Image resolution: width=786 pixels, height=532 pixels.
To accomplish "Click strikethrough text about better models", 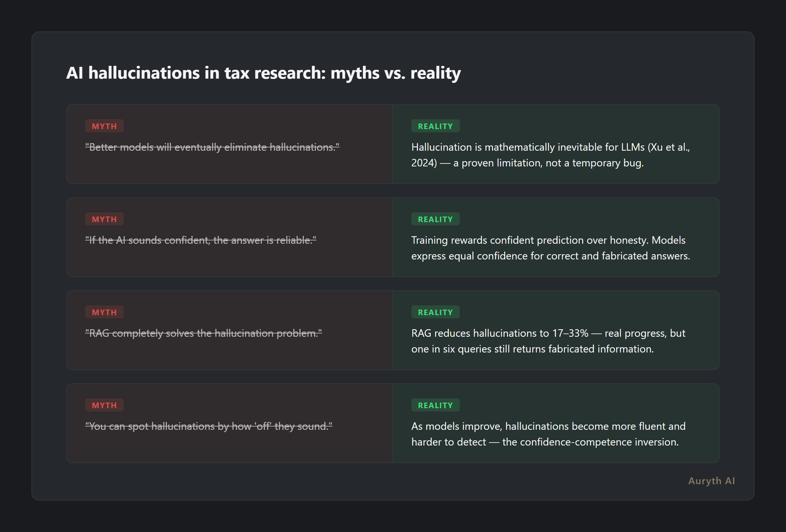I will click(212, 147).
